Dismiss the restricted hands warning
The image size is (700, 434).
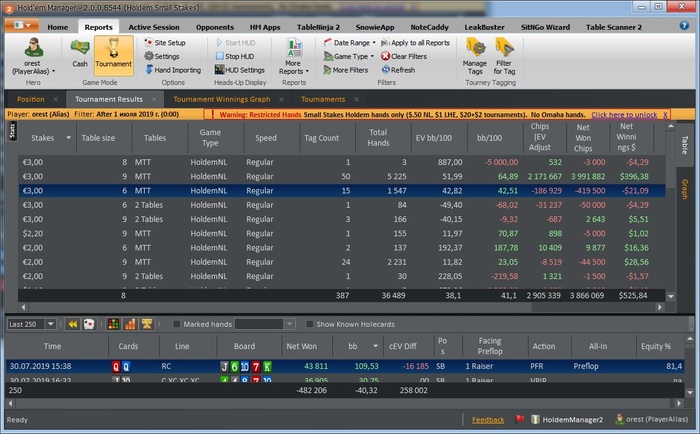pos(665,115)
